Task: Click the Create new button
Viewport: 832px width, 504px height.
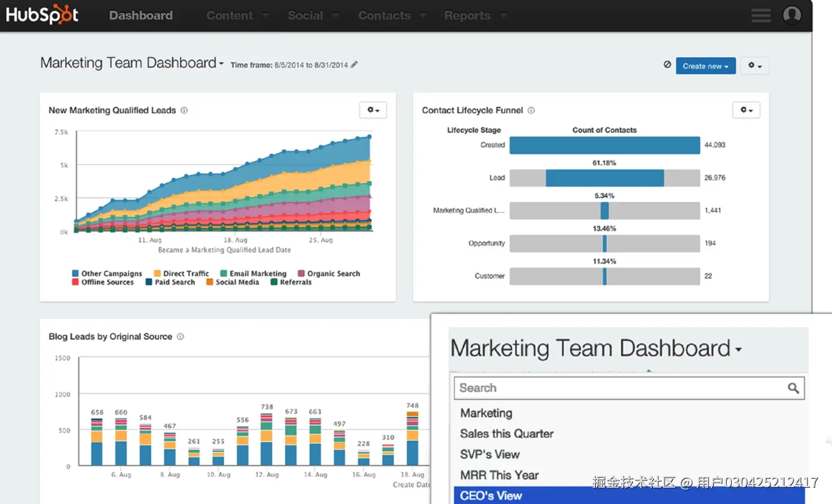Action: click(x=705, y=66)
